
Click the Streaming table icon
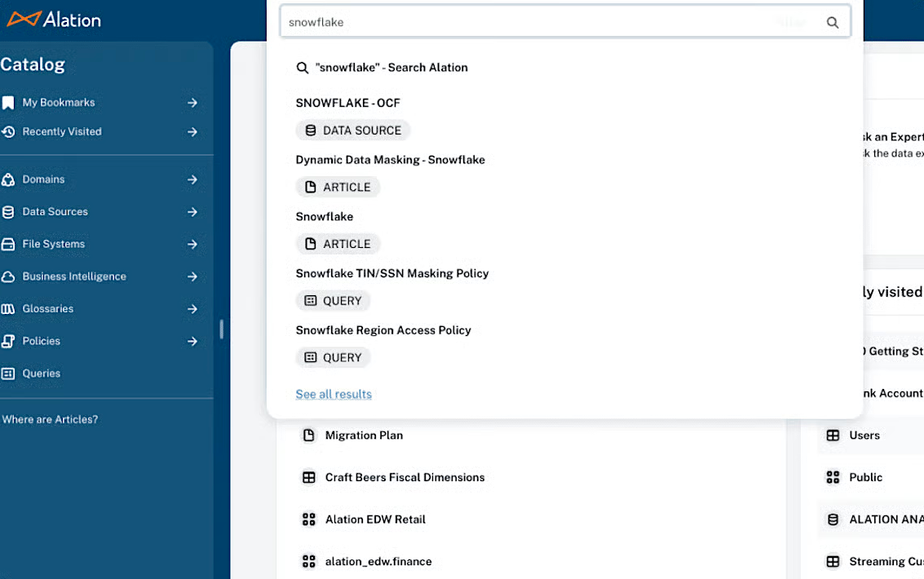coord(833,561)
